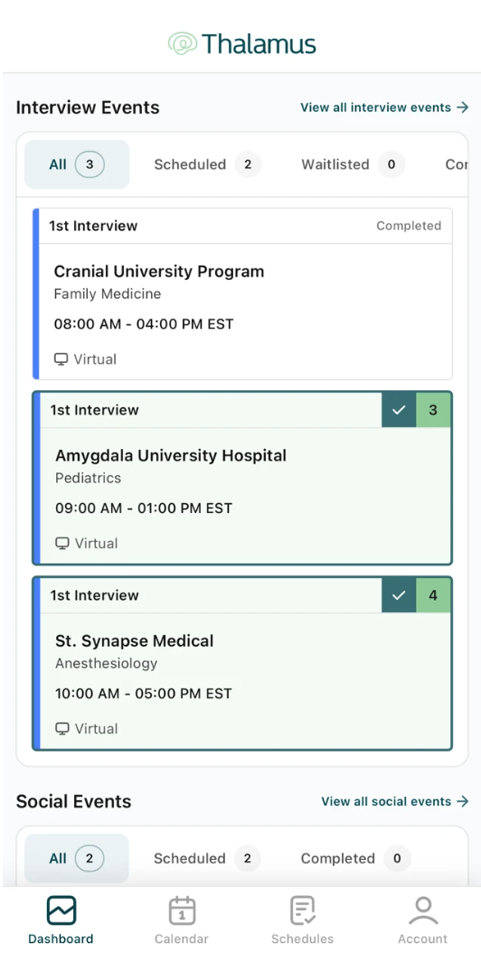Screen dimensions: 481x980
Task: Open the Schedules icon in bottom navigation
Action: click(x=303, y=910)
